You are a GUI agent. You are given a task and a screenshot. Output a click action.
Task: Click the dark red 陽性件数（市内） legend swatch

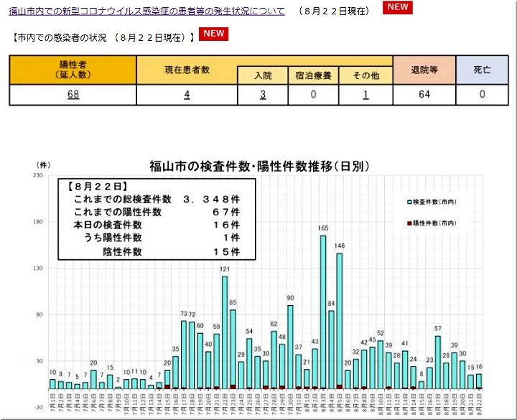point(410,223)
